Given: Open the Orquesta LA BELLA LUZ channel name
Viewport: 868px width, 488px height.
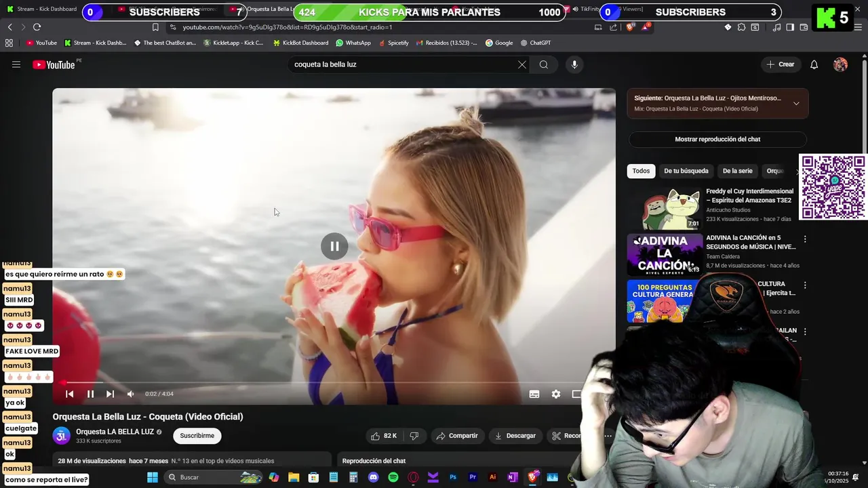Looking at the screenshot, I should pyautogui.click(x=115, y=432).
